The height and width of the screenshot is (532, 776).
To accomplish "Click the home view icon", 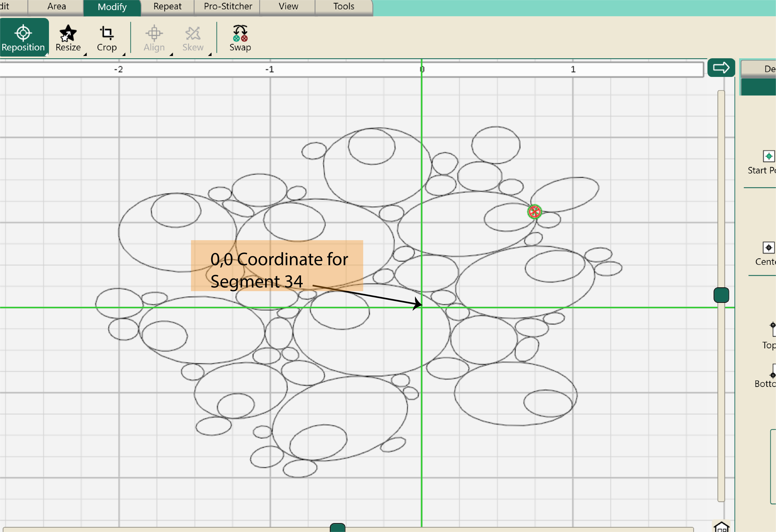I will point(721,527).
